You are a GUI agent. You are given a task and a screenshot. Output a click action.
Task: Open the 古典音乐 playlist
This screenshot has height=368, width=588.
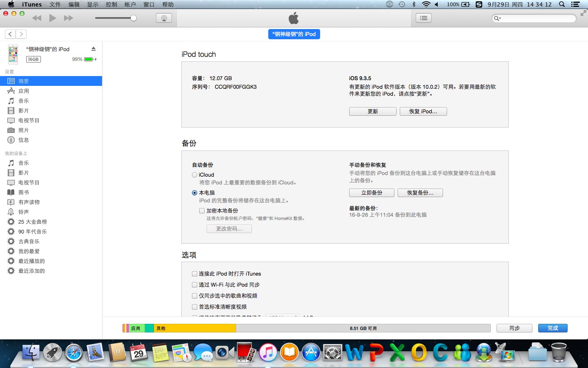click(x=51, y=241)
